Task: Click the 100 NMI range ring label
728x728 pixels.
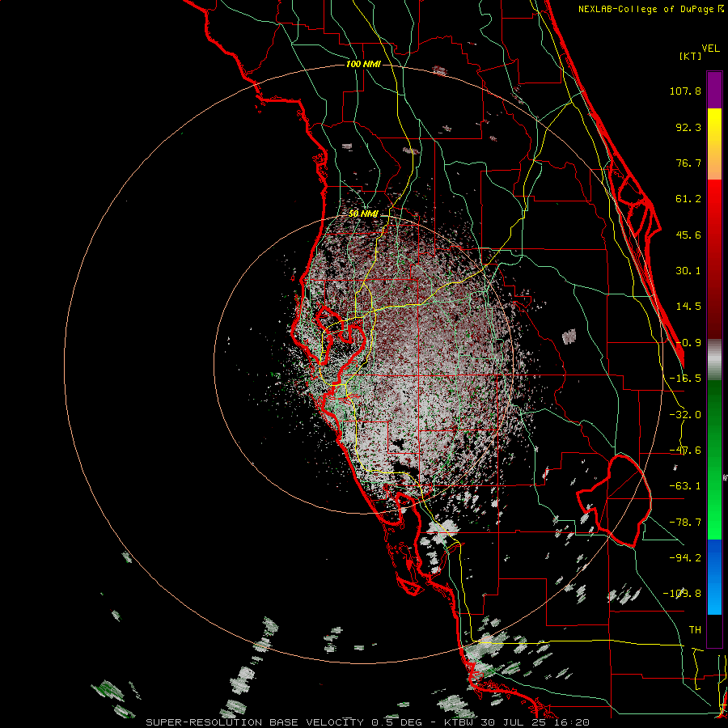Action: pyautogui.click(x=363, y=64)
